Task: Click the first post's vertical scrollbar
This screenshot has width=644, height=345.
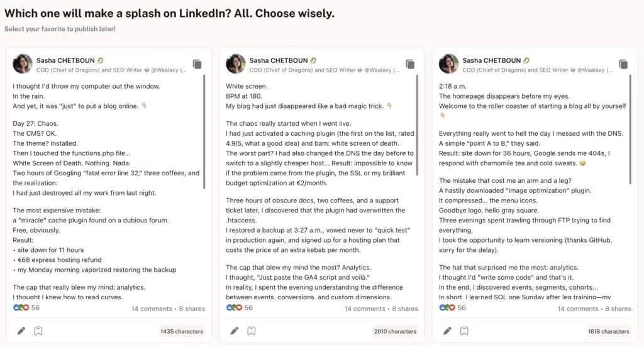Action: click(x=204, y=131)
